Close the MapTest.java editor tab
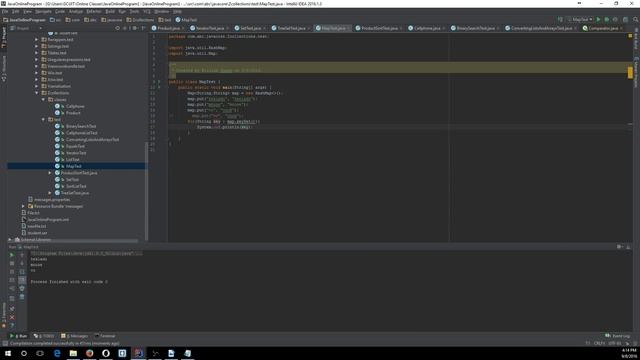640x360 pixels. [x=348, y=29]
